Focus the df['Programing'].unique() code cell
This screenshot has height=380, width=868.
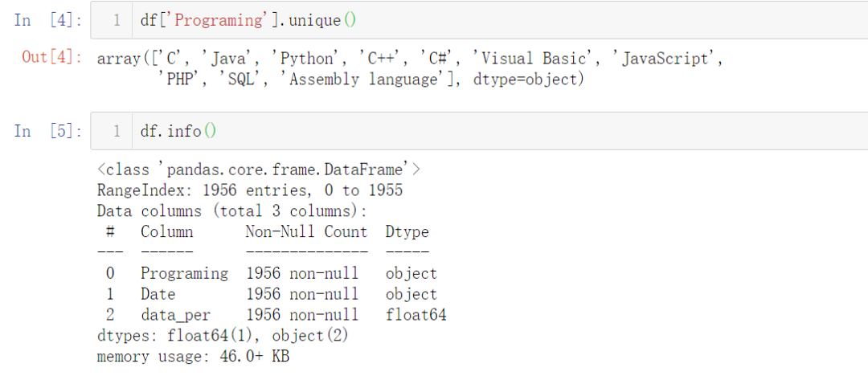click(482, 20)
